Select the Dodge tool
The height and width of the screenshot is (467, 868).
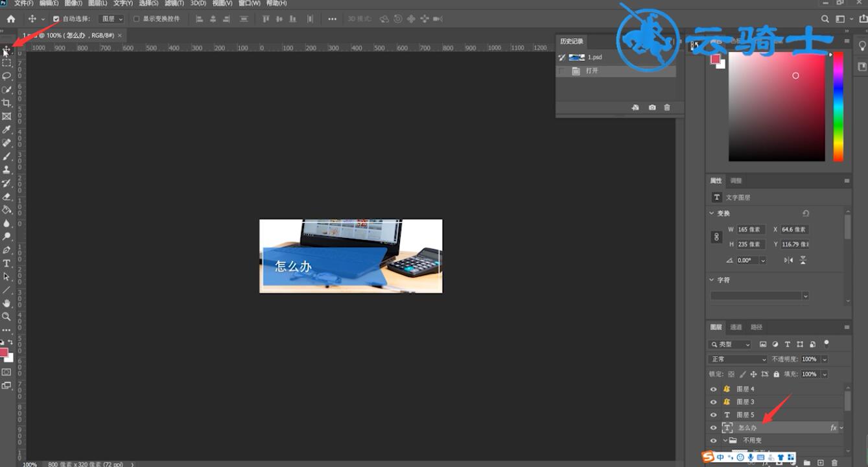coord(6,237)
